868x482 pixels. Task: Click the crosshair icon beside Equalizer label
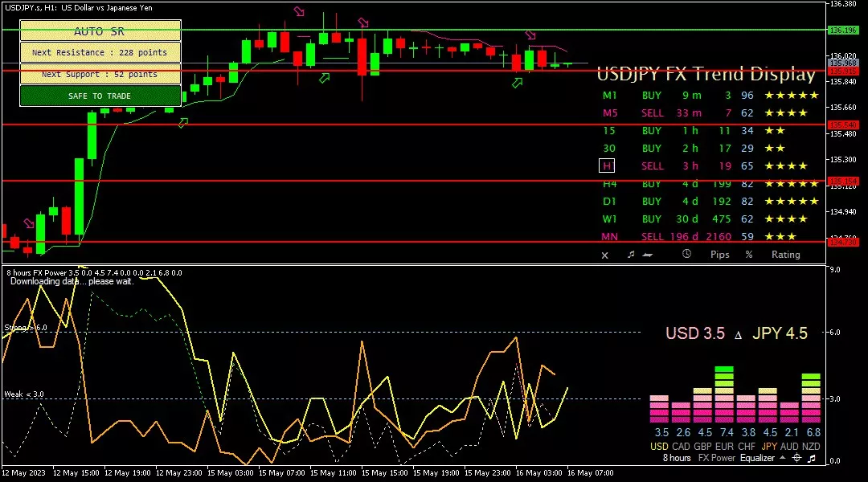(x=796, y=458)
